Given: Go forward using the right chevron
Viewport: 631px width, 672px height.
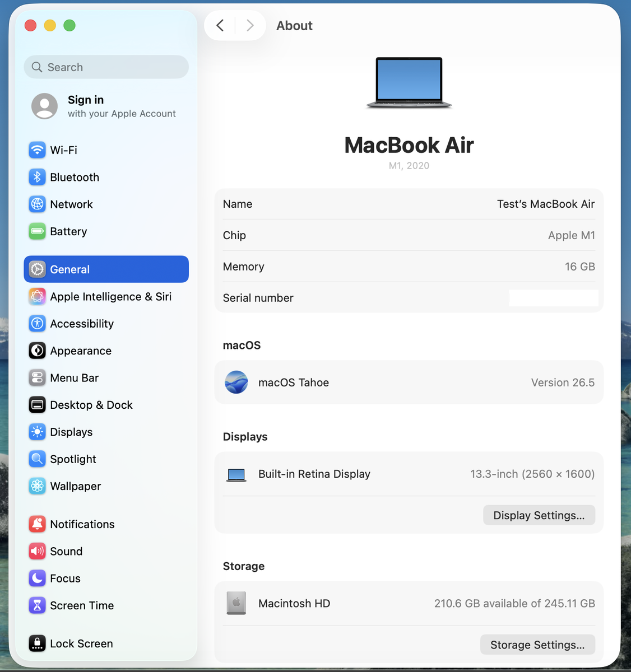Looking at the screenshot, I should 250,25.
